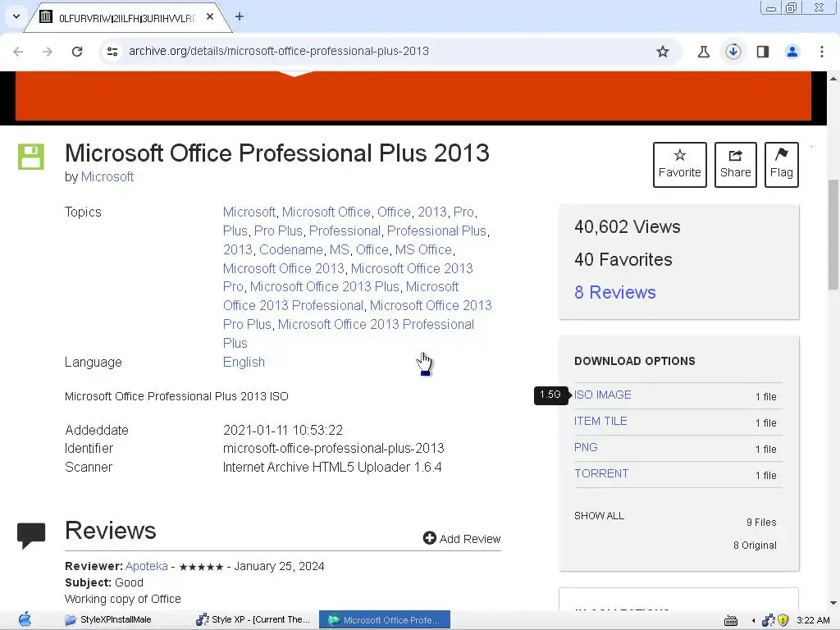This screenshot has height=630, width=840.
Task: Click SHOW ALL download files
Action: pyautogui.click(x=599, y=516)
